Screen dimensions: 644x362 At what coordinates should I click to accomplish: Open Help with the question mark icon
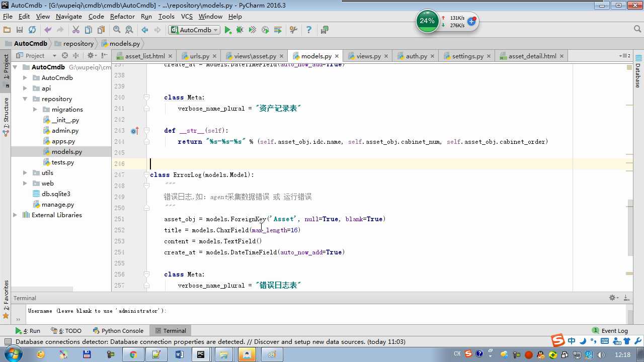click(309, 30)
